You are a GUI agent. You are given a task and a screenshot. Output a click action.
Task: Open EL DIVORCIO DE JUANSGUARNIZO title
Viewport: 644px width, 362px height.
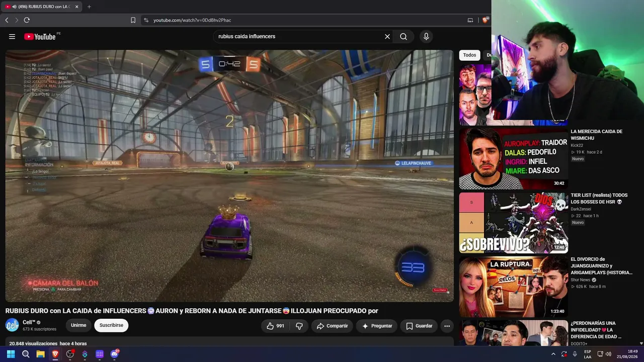click(x=601, y=266)
